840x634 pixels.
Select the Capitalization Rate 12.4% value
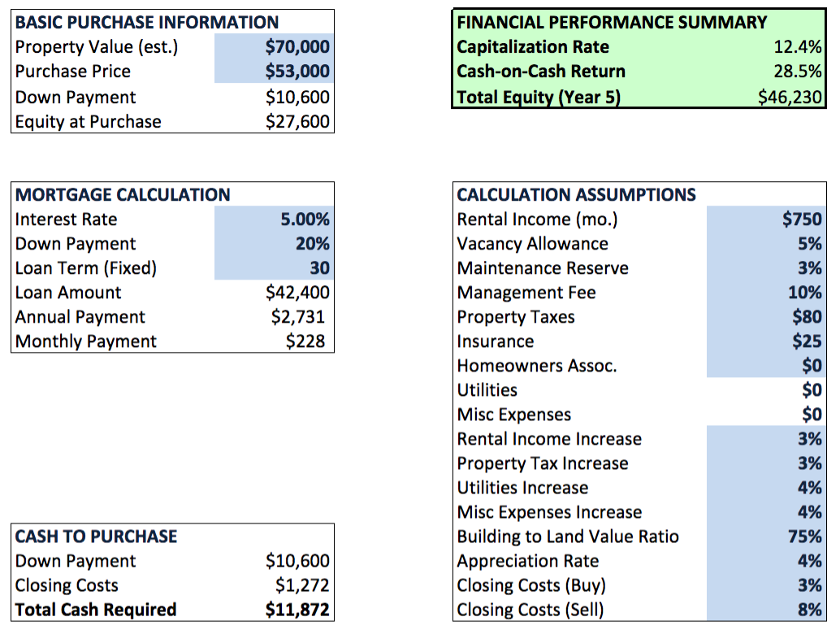tap(797, 46)
